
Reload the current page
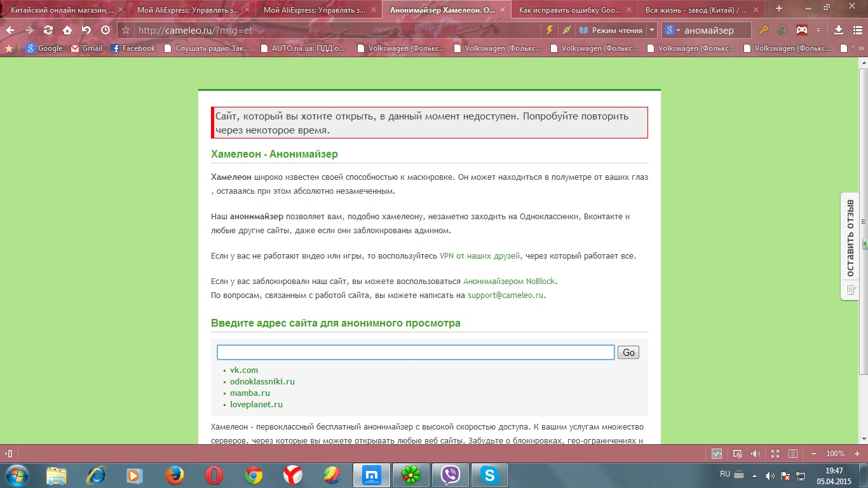point(48,30)
